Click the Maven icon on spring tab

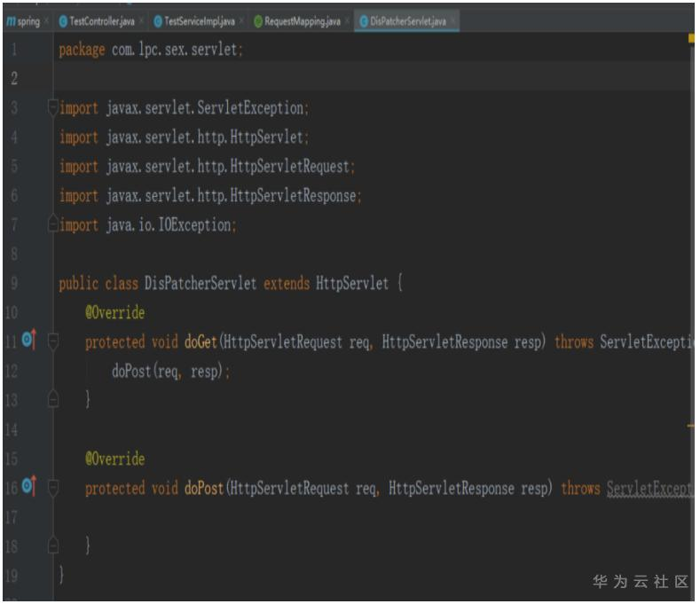(x=12, y=21)
